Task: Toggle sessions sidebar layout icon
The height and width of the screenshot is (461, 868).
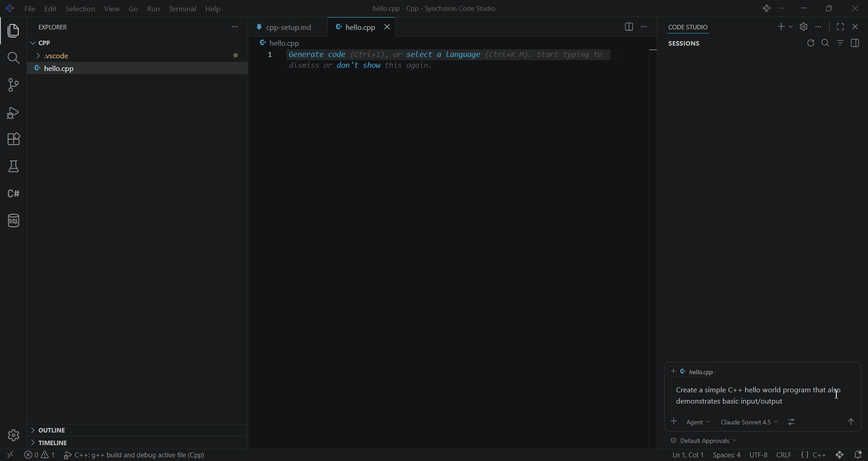Action: [x=855, y=43]
